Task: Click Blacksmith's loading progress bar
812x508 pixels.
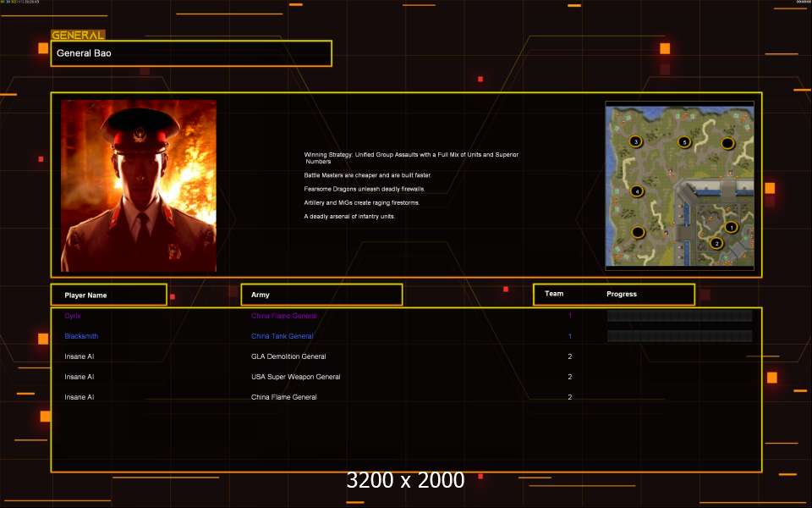Action: [x=679, y=336]
